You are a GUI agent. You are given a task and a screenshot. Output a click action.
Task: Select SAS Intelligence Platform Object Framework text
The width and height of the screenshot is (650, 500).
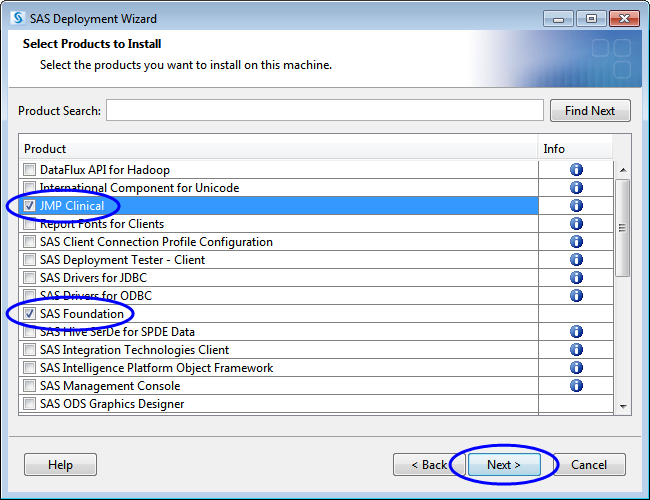[x=156, y=368]
